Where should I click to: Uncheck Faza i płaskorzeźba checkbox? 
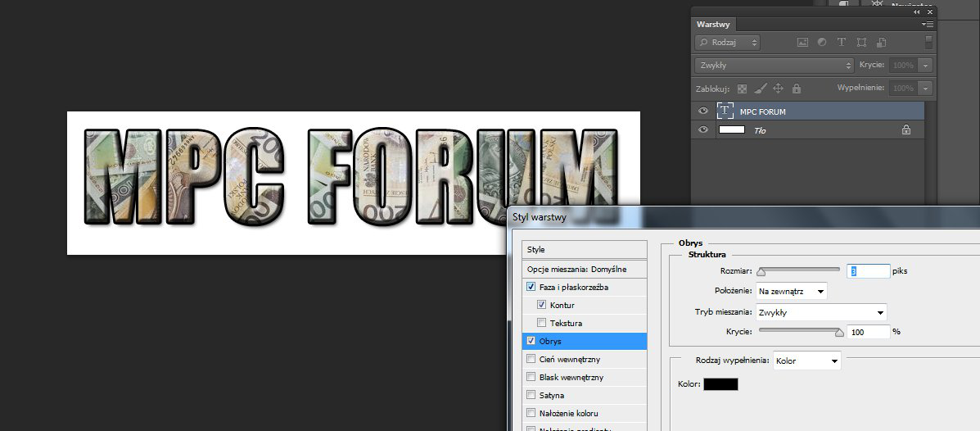tap(531, 287)
